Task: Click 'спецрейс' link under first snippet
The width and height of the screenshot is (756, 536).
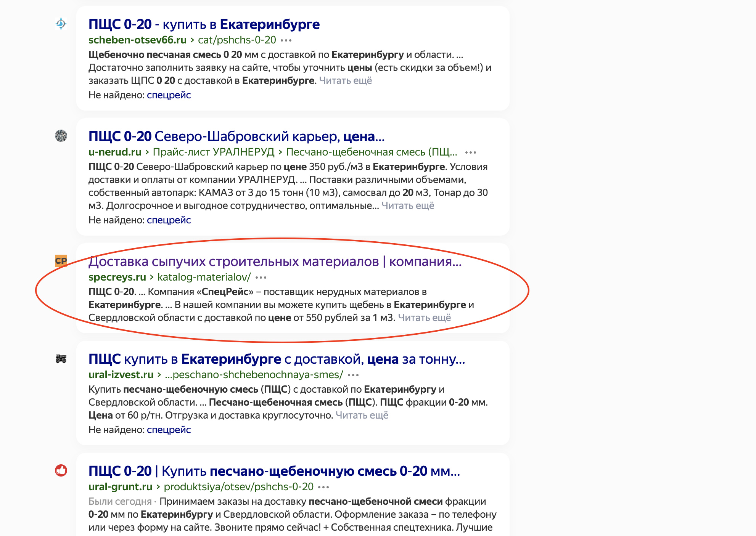Action: pos(169,95)
